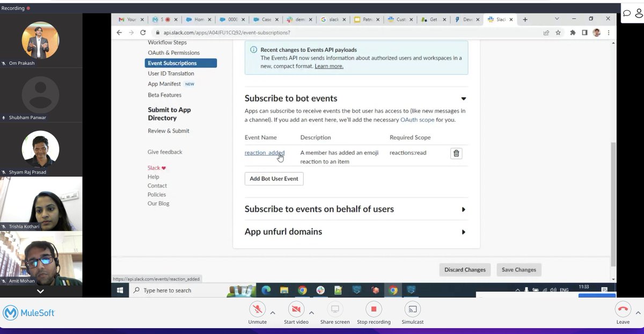
Task: Stop the meeting recording
Action: (x=374, y=309)
